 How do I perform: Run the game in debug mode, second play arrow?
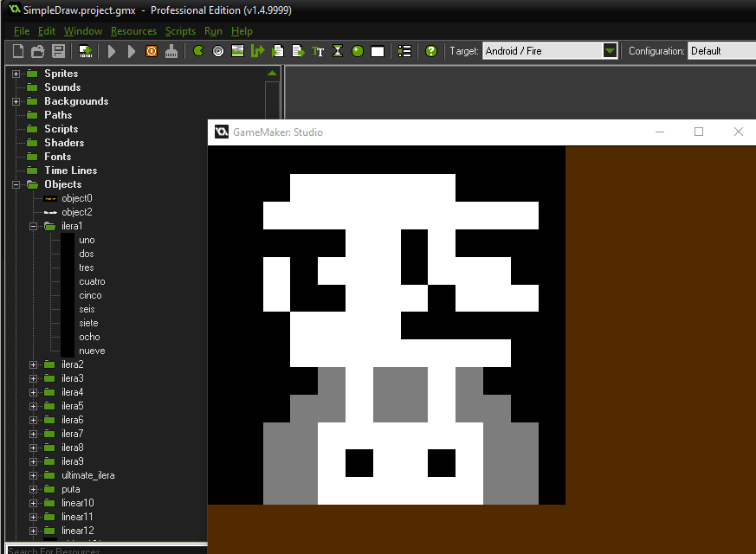pos(131,51)
